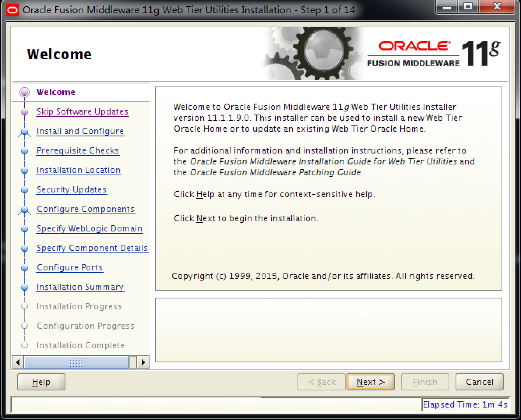Image resolution: width=521 pixels, height=420 pixels.
Task: Click the Next button
Action: (371, 382)
